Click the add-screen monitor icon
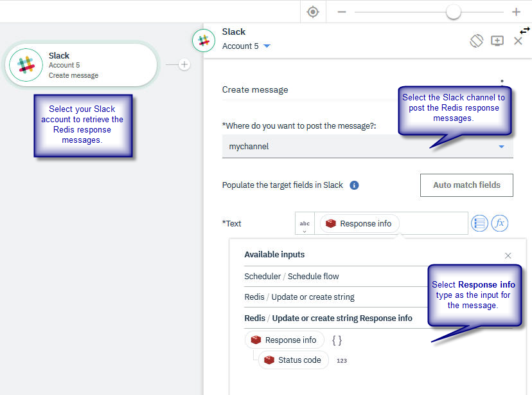 tap(497, 41)
